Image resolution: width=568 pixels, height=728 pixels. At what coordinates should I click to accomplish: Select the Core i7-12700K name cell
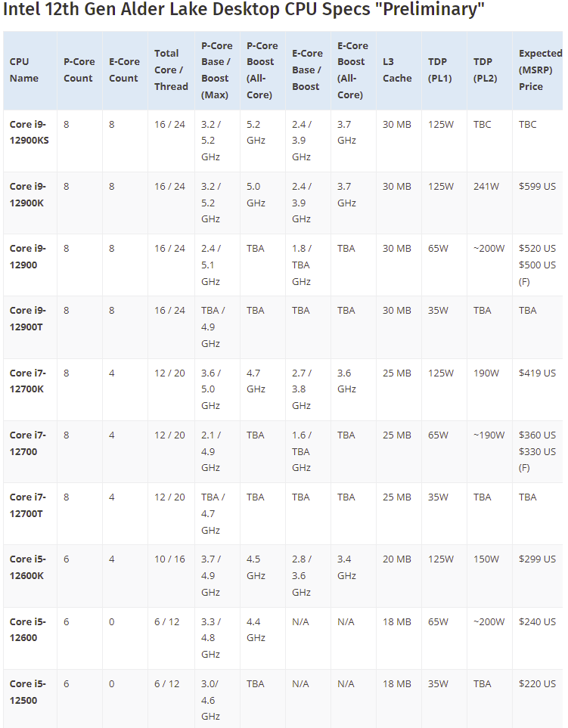[x=28, y=381]
